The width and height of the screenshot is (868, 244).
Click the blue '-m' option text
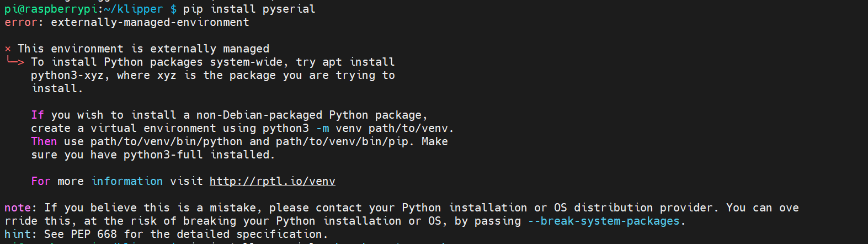(322, 129)
